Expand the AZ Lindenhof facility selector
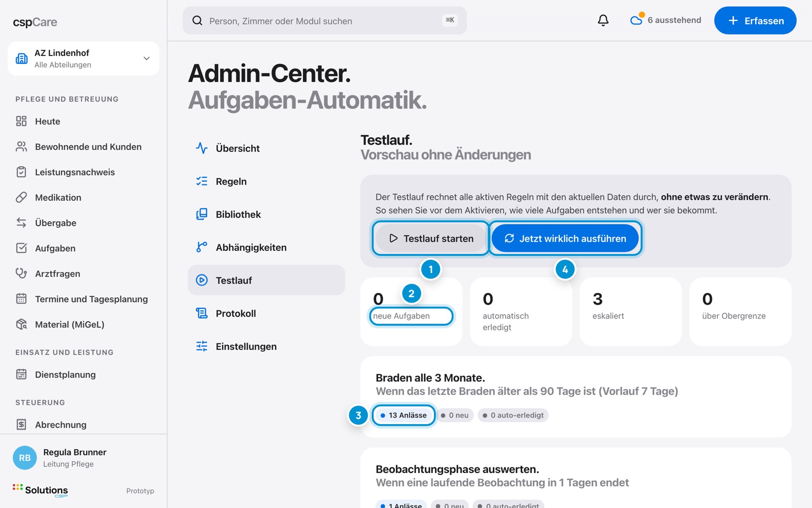The image size is (812, 508). tap(83, 58)
